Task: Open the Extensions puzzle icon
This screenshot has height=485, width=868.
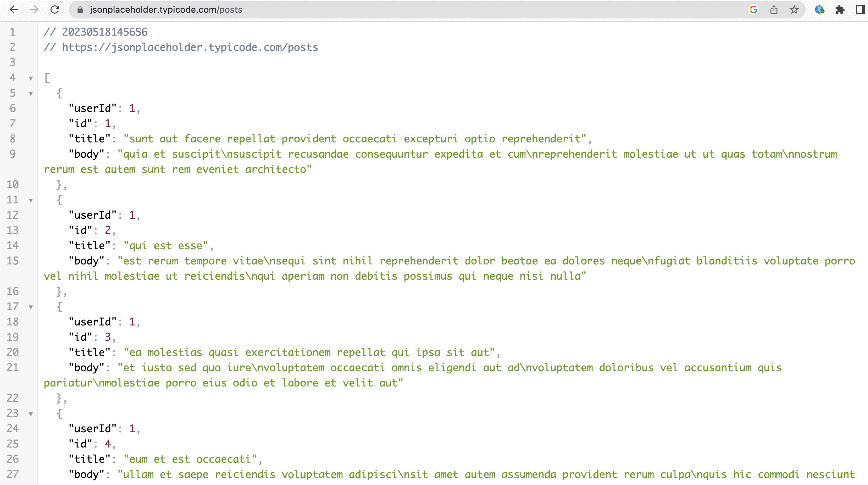Action: [840, 10]
